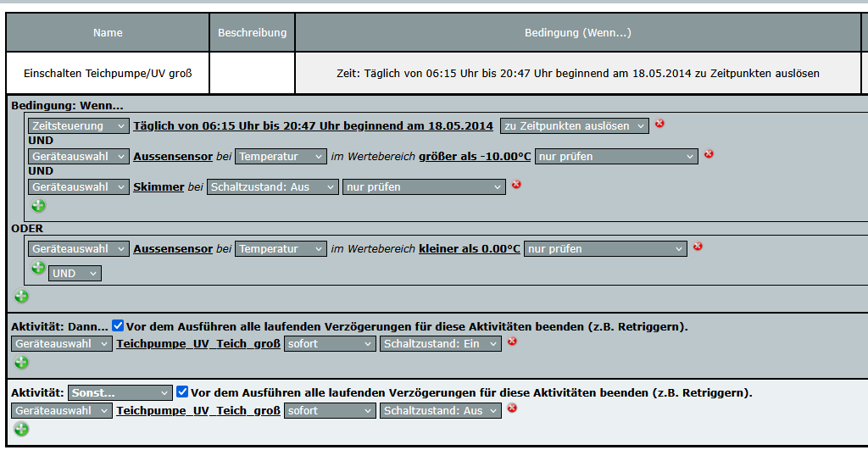Click the 'Bedingung (Wenn...)' column header
The width and height of the screenshot is (868, 450).
click(578, 33)
